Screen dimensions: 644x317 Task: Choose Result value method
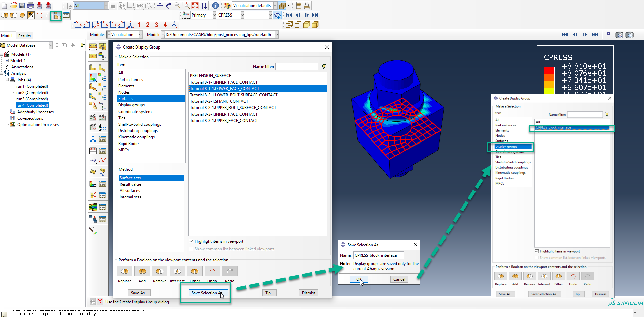pos(130,184)
